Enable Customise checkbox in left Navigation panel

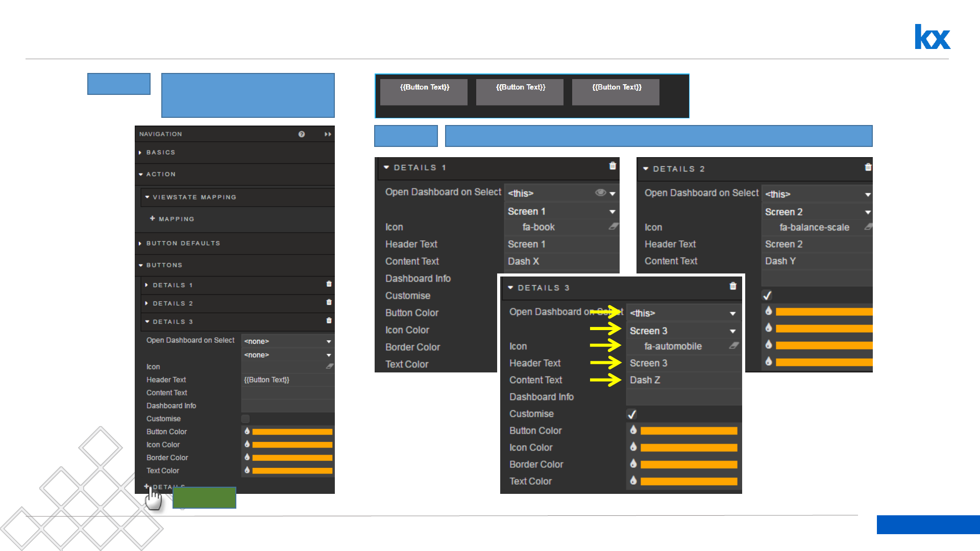click(x=246, y=419)
